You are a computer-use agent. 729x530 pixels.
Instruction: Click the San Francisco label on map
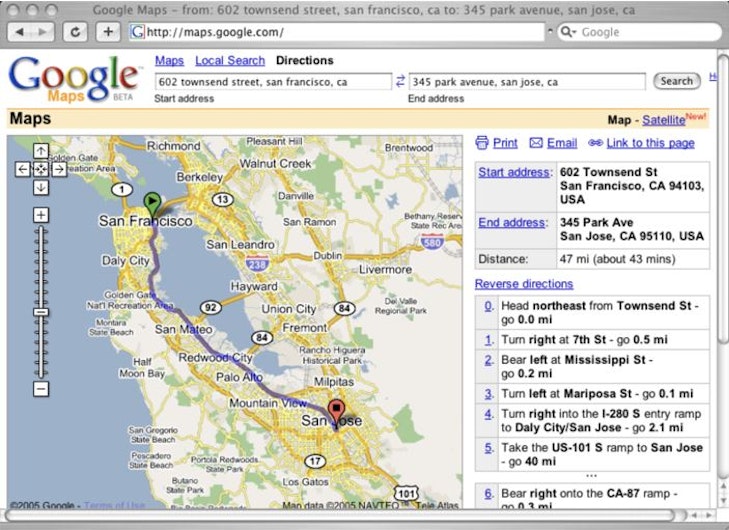(x=146, y=221)
